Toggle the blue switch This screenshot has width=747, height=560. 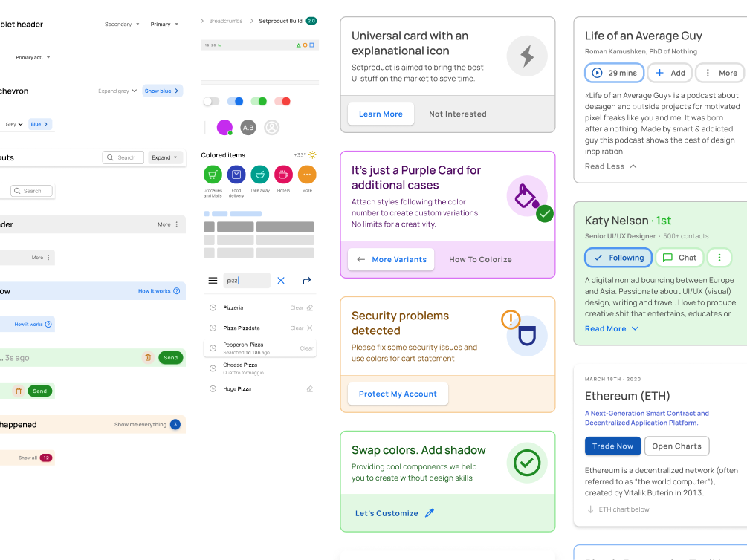pos(236,102)
